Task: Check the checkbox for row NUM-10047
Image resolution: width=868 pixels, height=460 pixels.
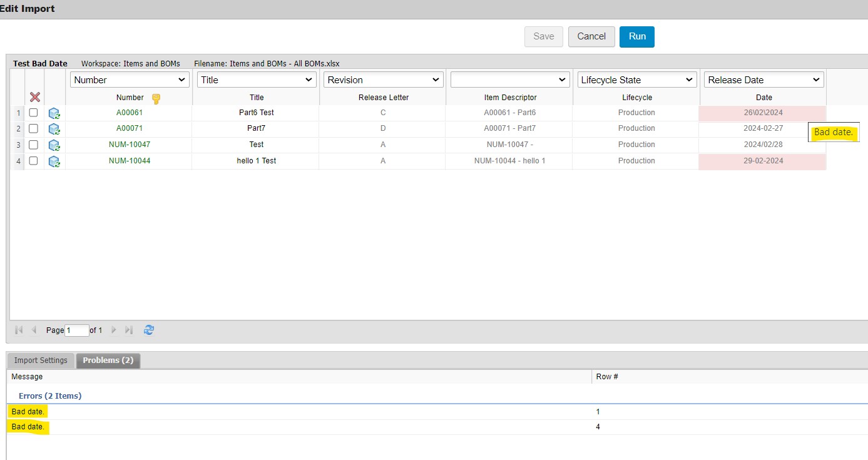Action: point(33,145)
